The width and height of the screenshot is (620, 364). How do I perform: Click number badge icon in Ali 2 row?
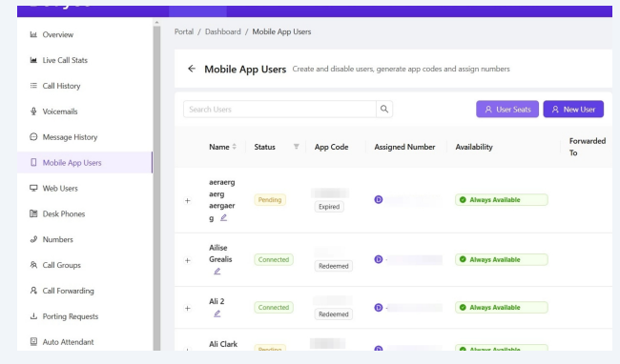tap(379, 308)
